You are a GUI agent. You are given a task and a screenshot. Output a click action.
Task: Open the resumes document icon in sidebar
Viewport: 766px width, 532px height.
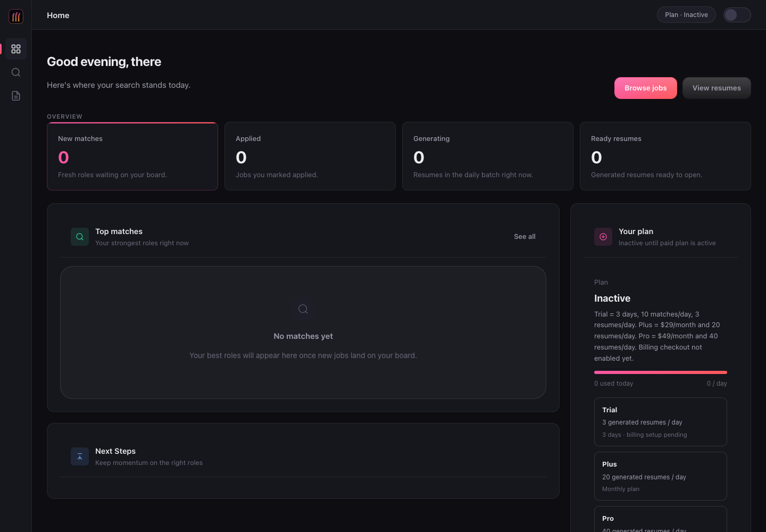[x=16, y=96]
